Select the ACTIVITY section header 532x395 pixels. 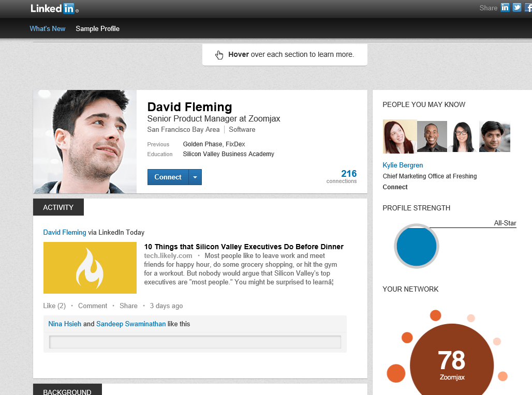pos(58,207)
